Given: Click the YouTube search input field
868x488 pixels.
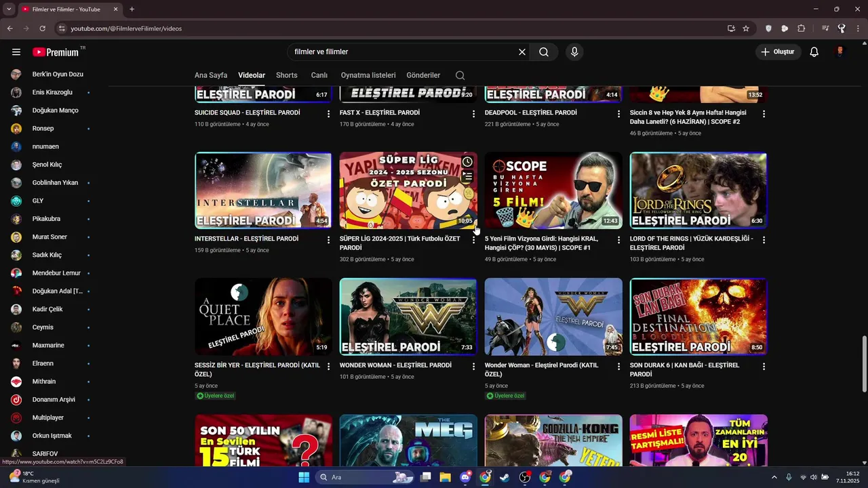Looking at the screenshot, I should point(403,52).
